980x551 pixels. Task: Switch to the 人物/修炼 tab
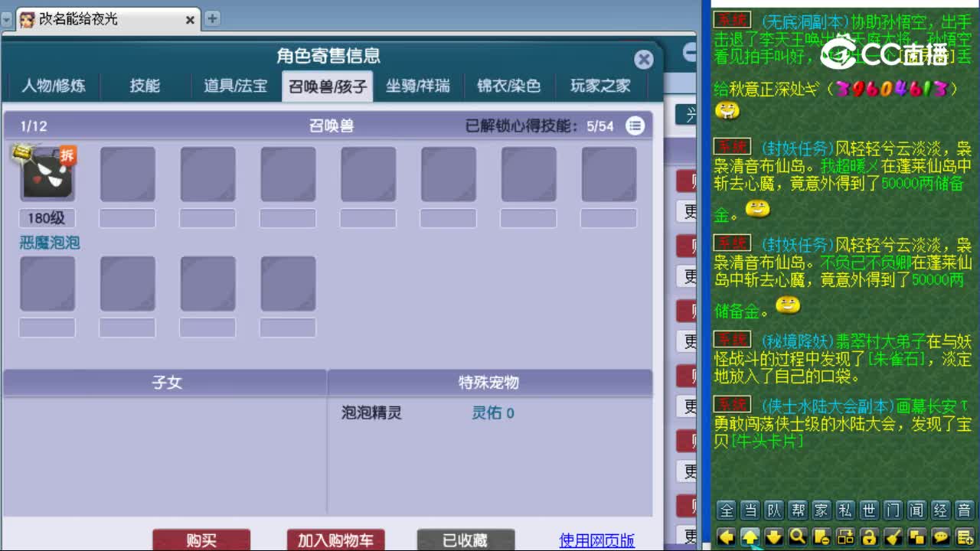[x=53, y=86]
